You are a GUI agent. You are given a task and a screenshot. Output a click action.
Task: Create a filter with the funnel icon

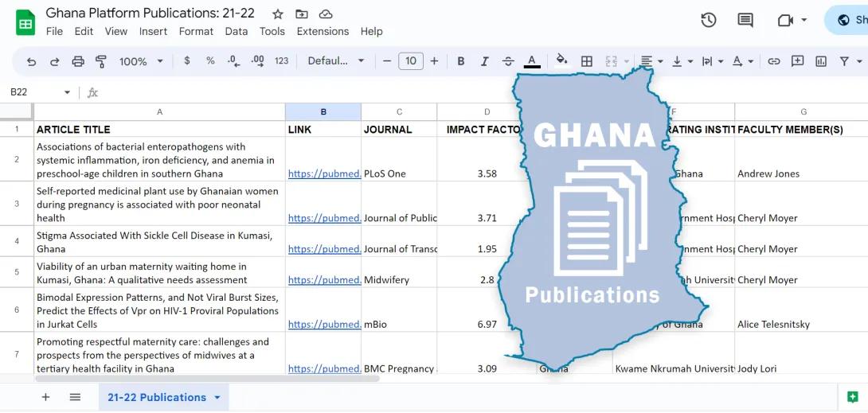click(x=844, y=61)
